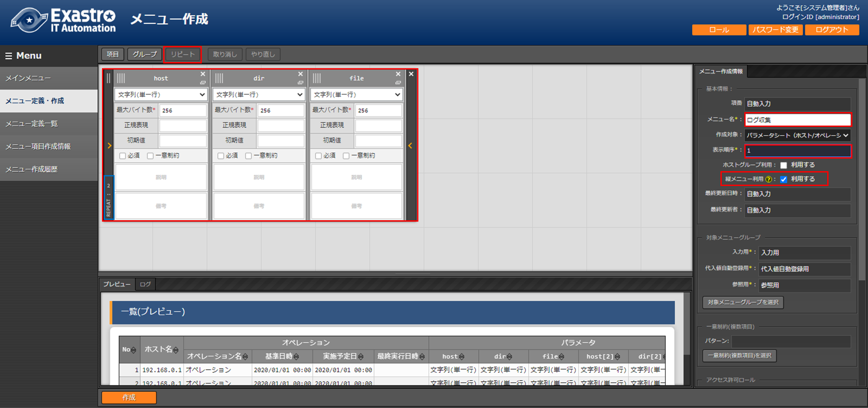Click the 表示順序 input field
868x408 pixels.
(798, 151)
